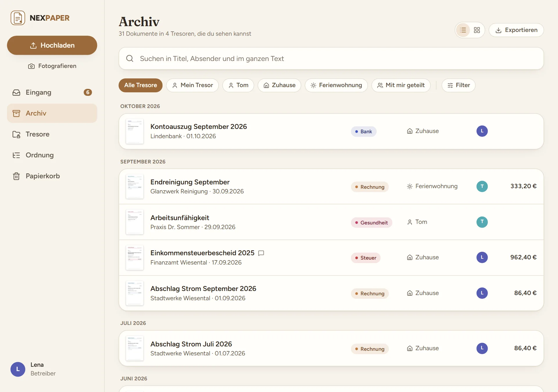Click the Steuer tag
558x392 pixels.
(x=366, y=258)
